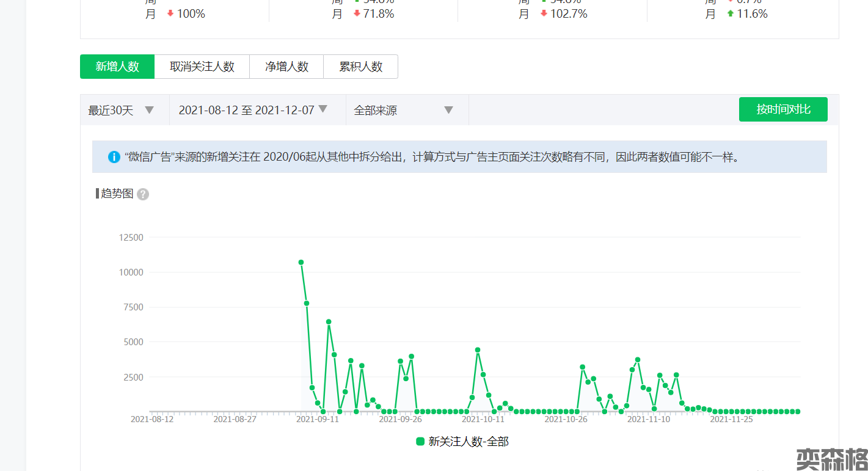Click the red down arrow beside 71.8%

click(357, 13)
